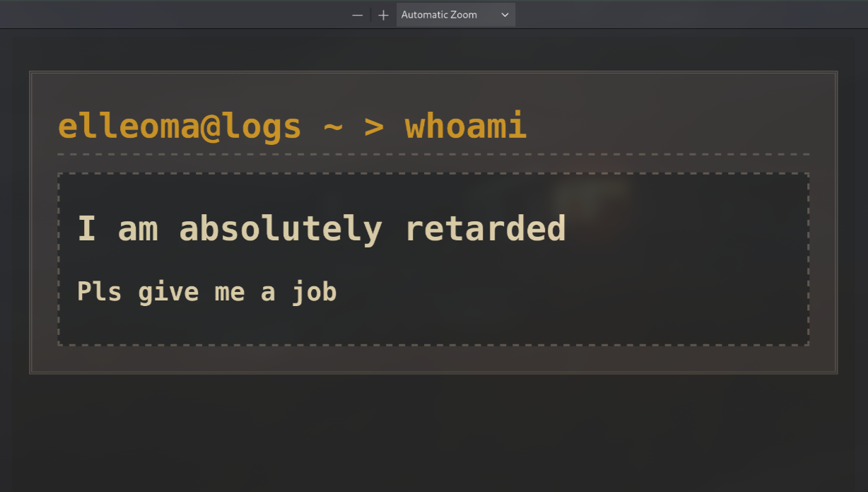
Task: Click the word "am" in the heading
Action: coord(138,229)
